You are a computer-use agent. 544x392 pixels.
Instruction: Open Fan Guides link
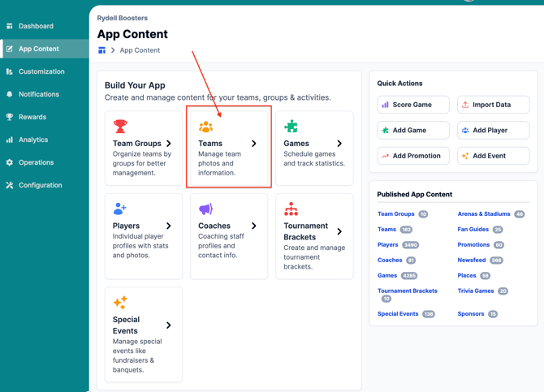(x=473, y=230)
